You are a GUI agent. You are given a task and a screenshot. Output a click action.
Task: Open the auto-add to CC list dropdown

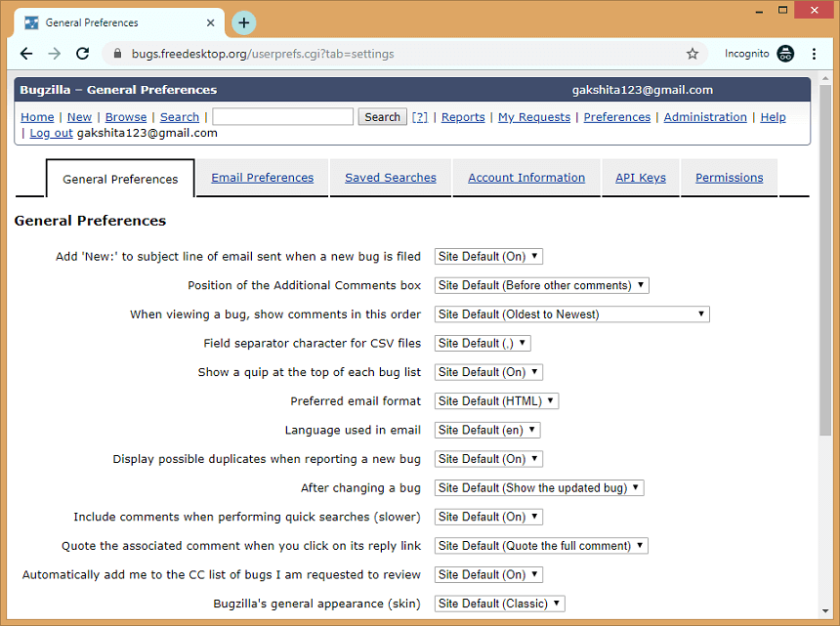(488, 574)
